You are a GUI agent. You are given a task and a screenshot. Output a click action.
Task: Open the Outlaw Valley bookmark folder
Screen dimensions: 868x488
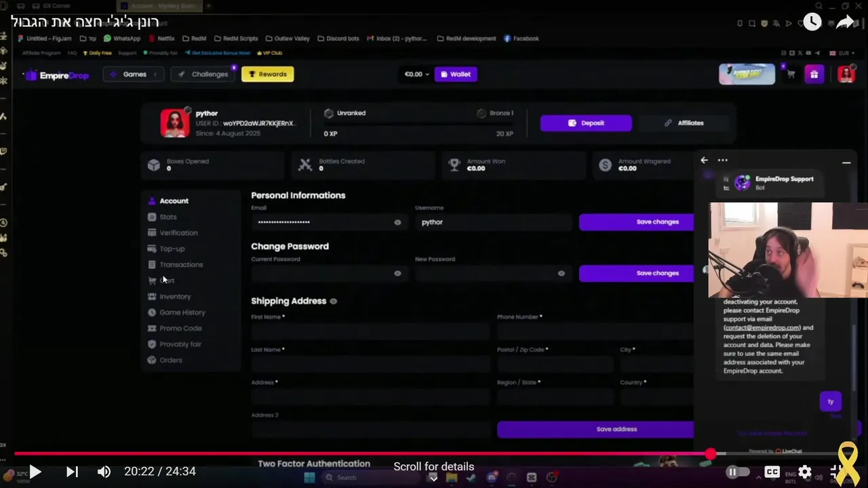(288, 39)
